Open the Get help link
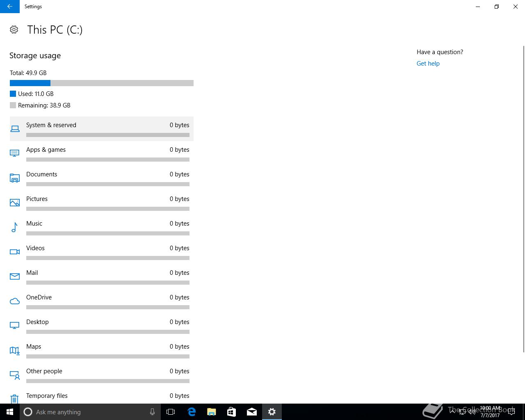 click(x=428, y=64)
